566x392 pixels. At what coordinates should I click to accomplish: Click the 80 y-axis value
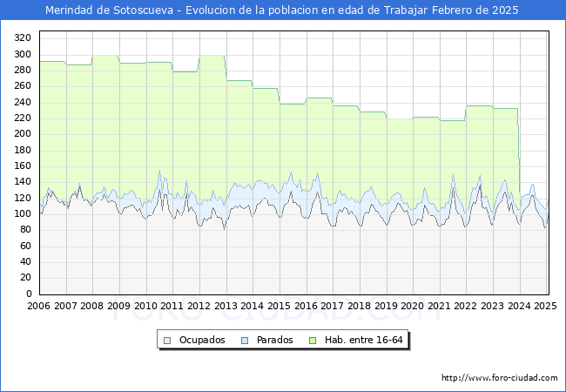25,230
